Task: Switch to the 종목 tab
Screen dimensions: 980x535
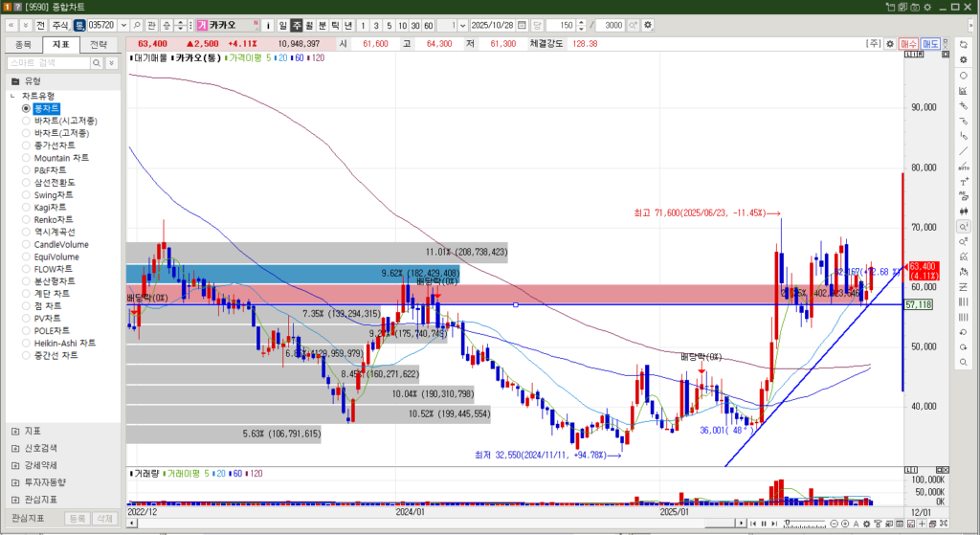Action: point(23,44)
